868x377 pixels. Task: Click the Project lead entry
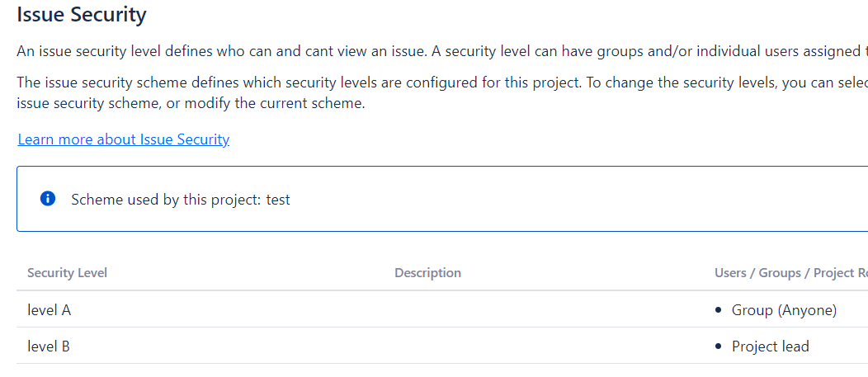[x=770, y=346]
